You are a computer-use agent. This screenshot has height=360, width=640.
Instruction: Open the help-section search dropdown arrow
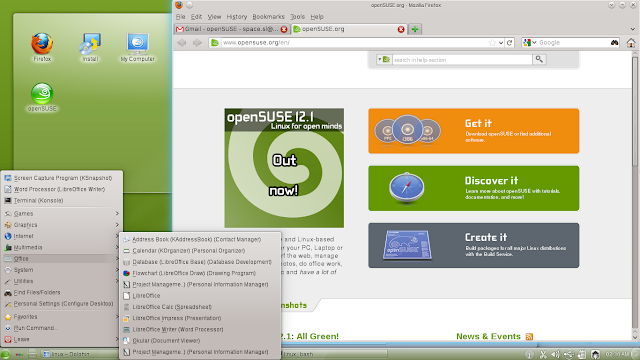379,60
